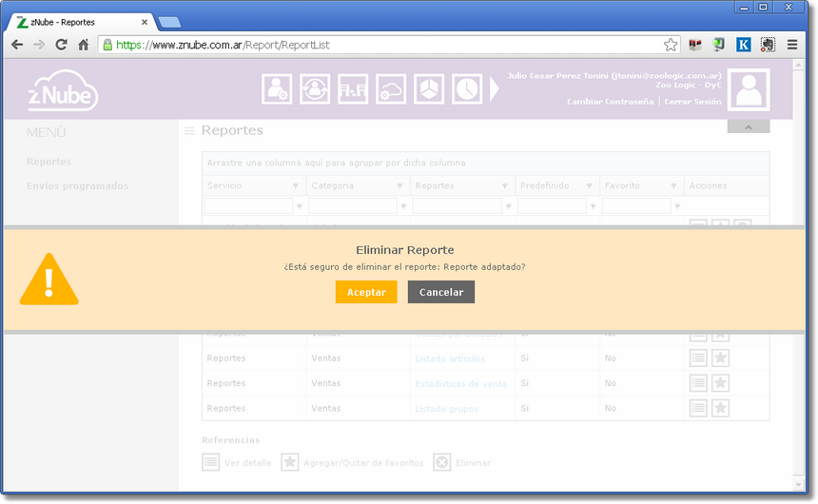Collapse the header using the up chevron
The height and width of the screenshot is (504, 818).
coord(748,126)
